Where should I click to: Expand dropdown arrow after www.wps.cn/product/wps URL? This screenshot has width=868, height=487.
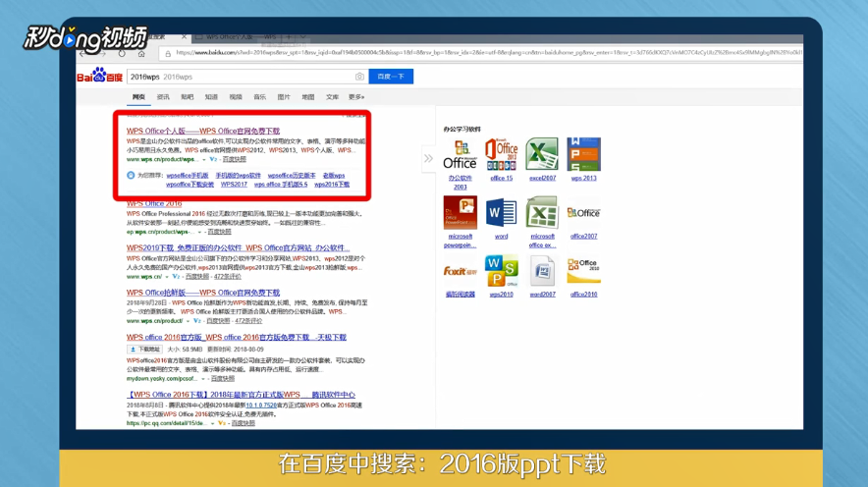tap(203, 159)
